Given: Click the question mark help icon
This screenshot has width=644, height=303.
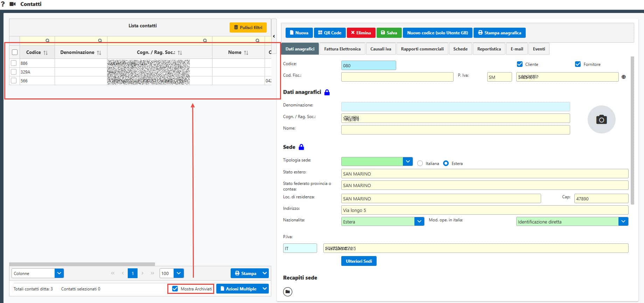Looking at the screenshot, I should (3, 4).
